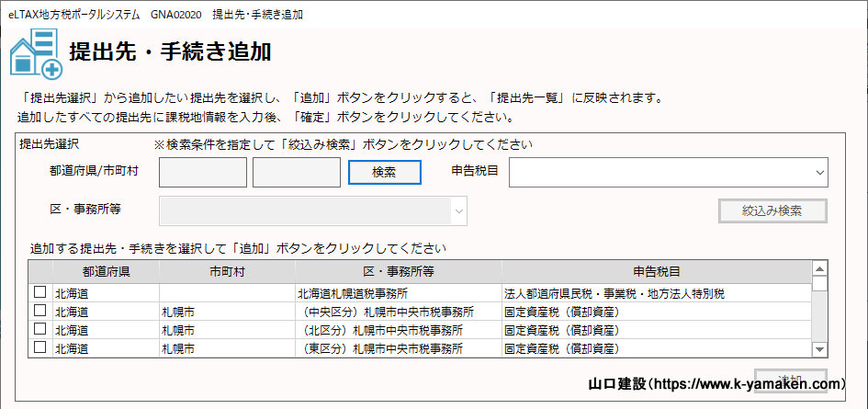
Task: Tick the checkbox for the (中央区分) row
Action: [39, 312]
